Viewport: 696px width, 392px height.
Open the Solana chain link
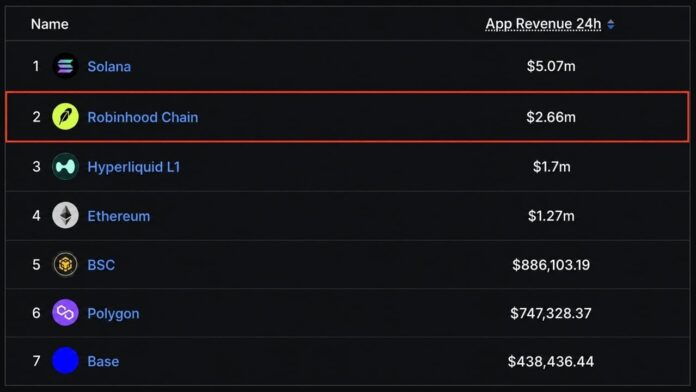(x=109, y=67)
